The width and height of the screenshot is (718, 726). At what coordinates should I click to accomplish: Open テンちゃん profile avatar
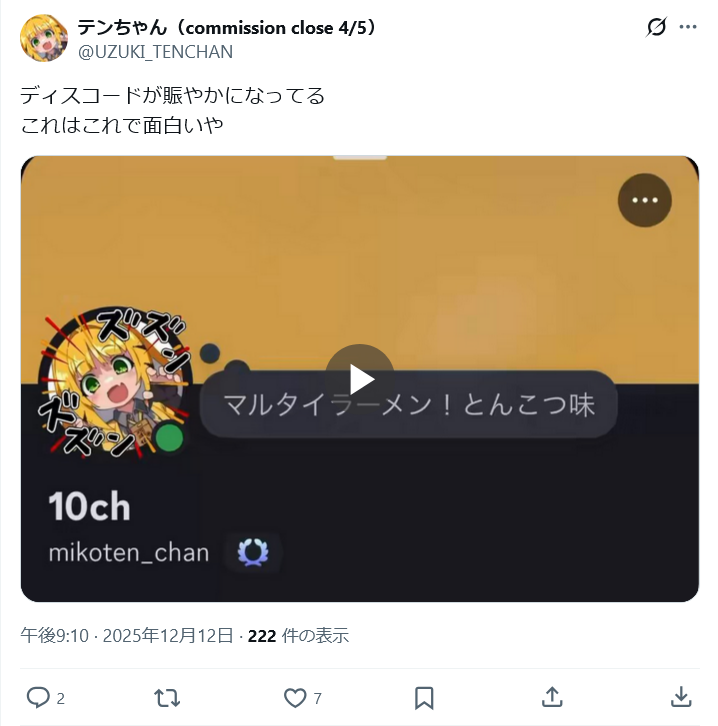(x=44, y=38)
